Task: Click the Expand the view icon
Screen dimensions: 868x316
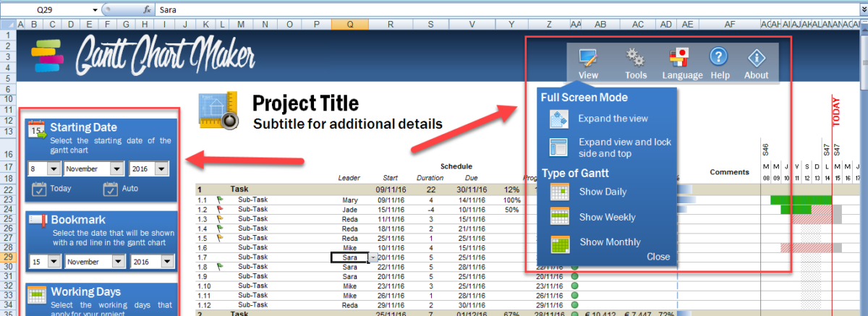Action: pos(560,119)
